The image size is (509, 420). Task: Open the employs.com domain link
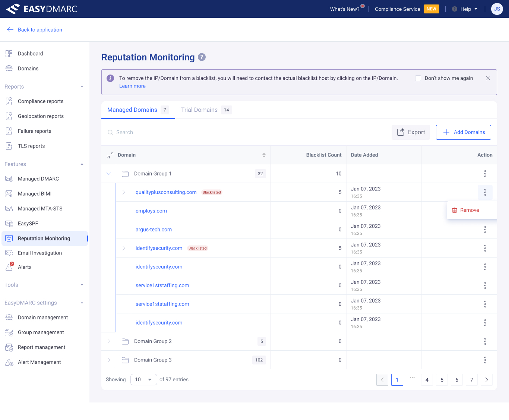pyautogui.click(x=151, y=211)
